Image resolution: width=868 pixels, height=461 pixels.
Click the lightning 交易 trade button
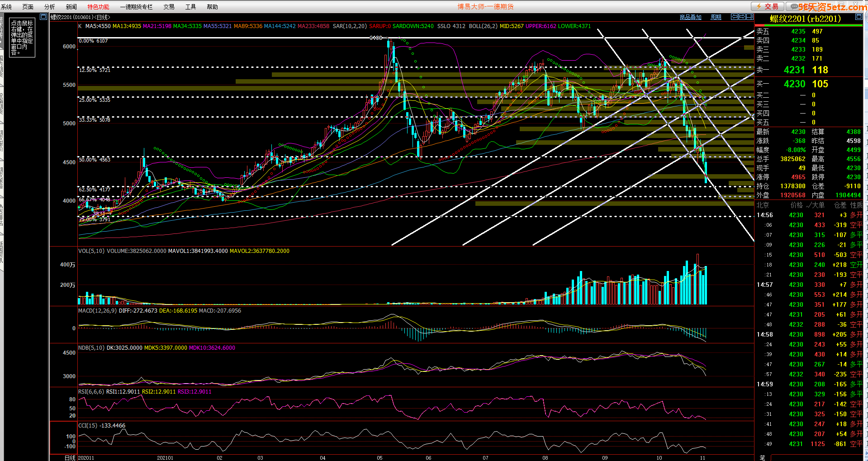(x=768, y=6)
